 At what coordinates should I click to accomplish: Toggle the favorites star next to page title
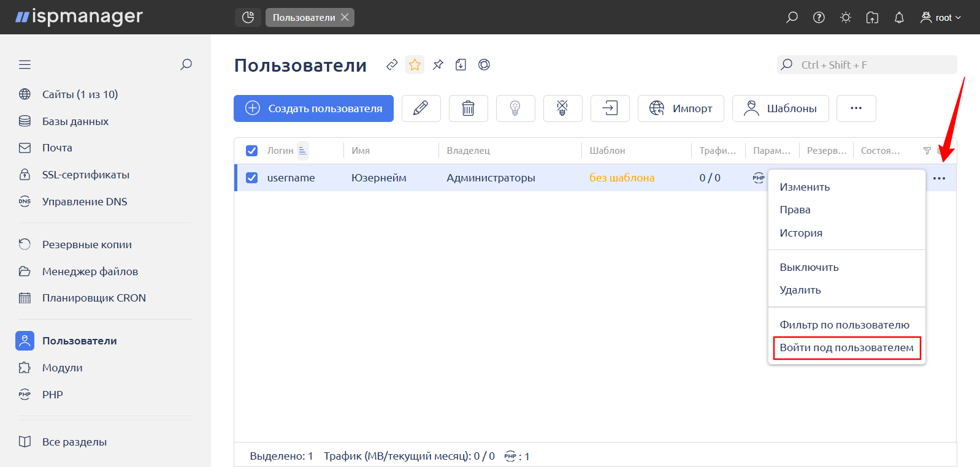(415, 65)
